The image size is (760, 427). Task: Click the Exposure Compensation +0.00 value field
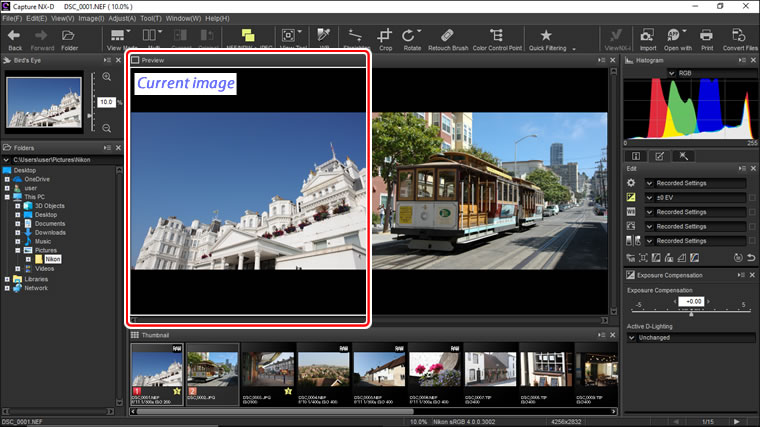[691, 301]
